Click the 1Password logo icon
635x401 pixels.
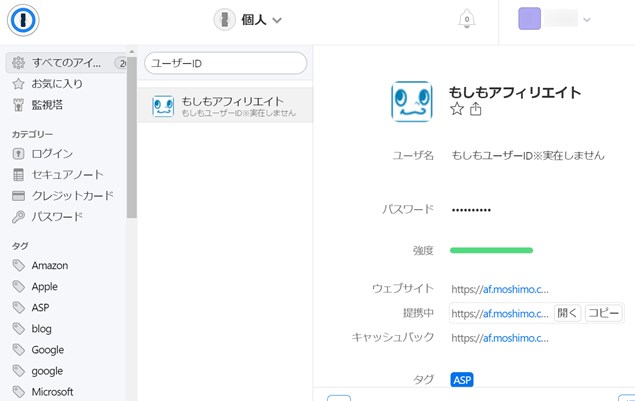tap(23, 20)
